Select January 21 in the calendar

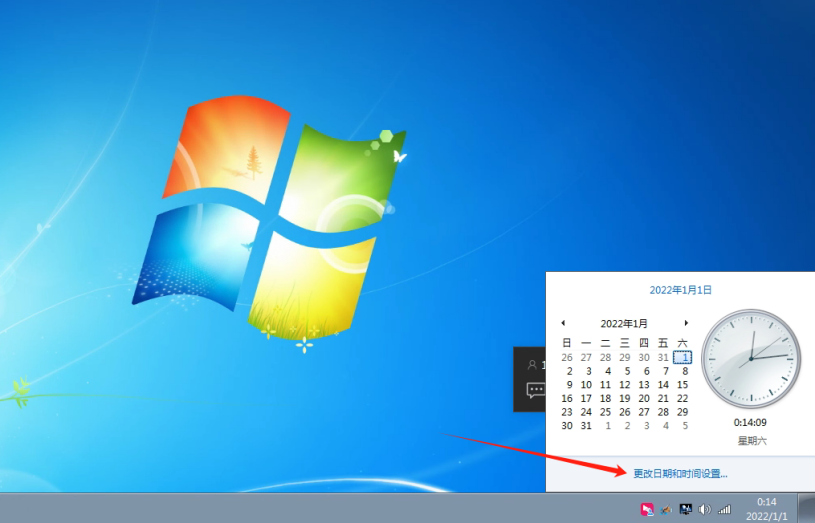pos(663,398)
